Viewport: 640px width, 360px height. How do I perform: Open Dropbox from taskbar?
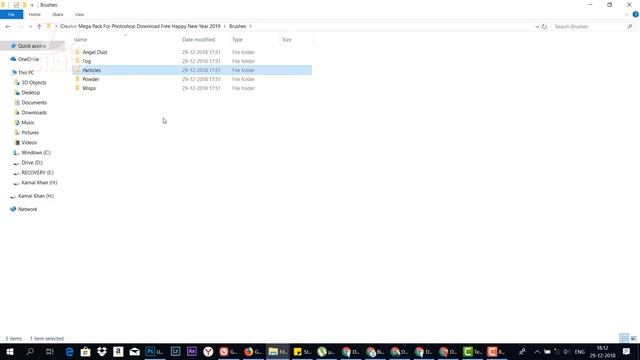click(x=102, y=351)
